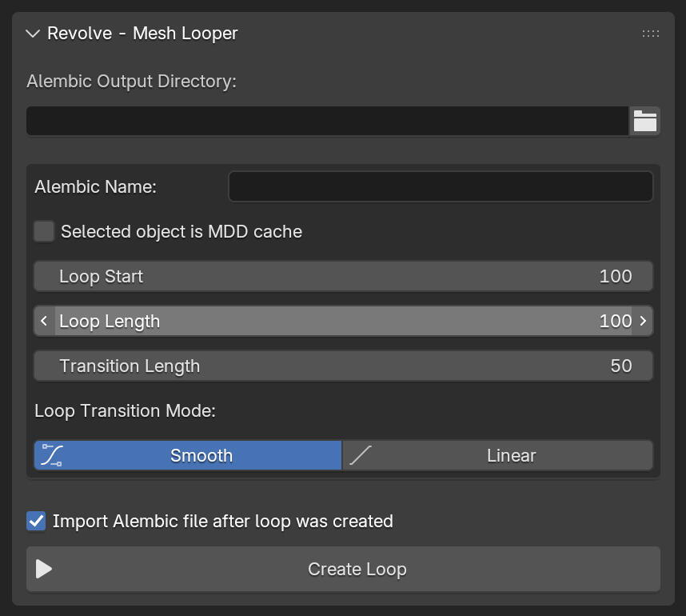
Task: Focus the Alembic Name text field
Action: 441,186
